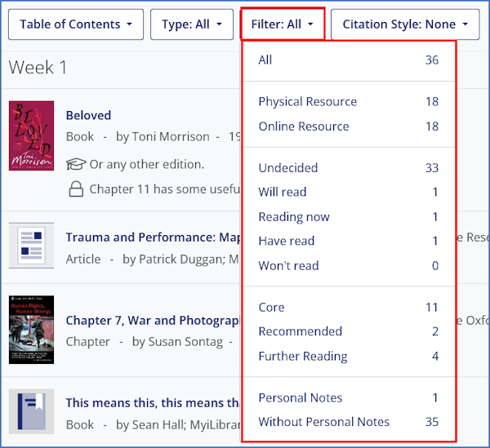490x448 pixels.
Task: Open the Chapter 7, War and Photography link
Action: 153,321
